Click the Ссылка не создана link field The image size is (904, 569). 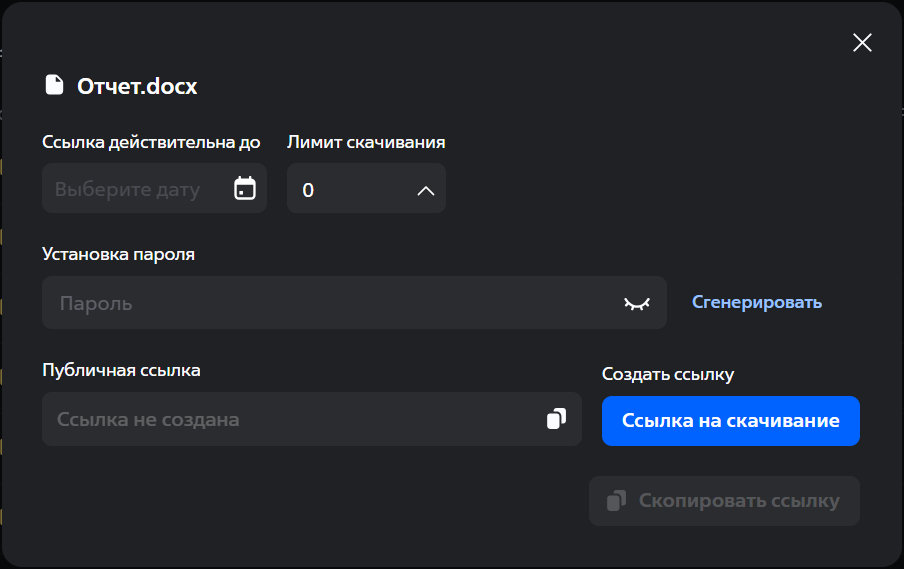(x=290, y=419)
